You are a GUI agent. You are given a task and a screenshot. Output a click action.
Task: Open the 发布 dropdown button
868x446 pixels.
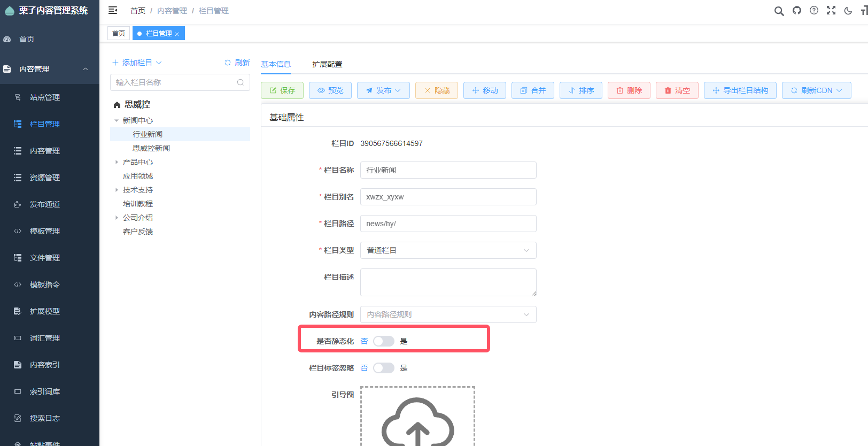point(383,90)
